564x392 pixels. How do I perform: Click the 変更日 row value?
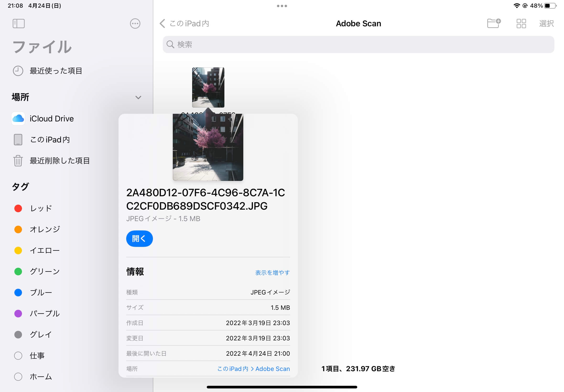point(258,338)
